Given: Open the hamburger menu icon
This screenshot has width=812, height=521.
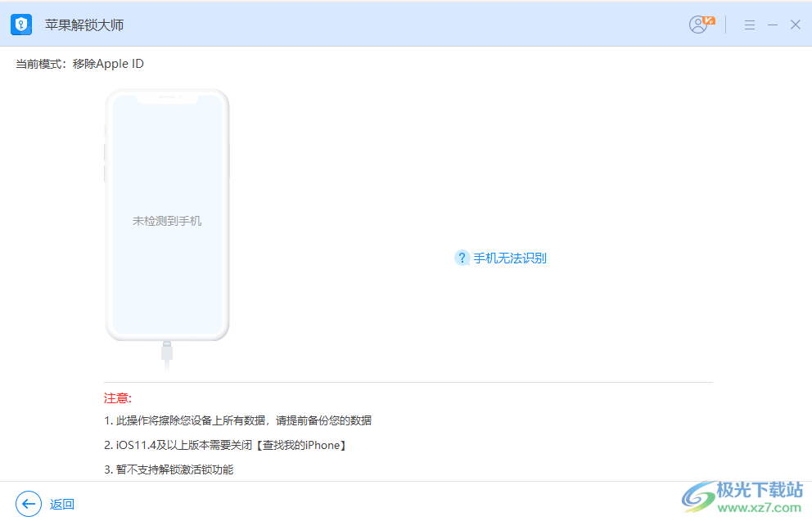Looking at the screenshot, I should click(749, 25).
